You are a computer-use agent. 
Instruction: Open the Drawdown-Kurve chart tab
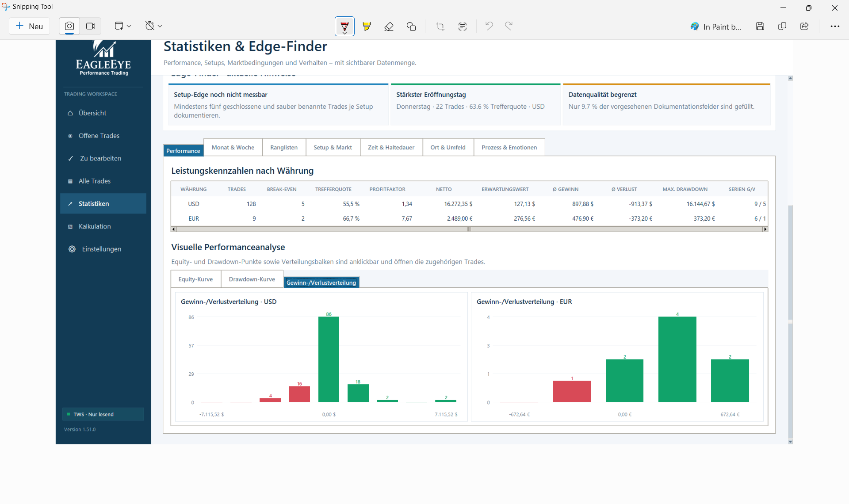pos(252,279)
